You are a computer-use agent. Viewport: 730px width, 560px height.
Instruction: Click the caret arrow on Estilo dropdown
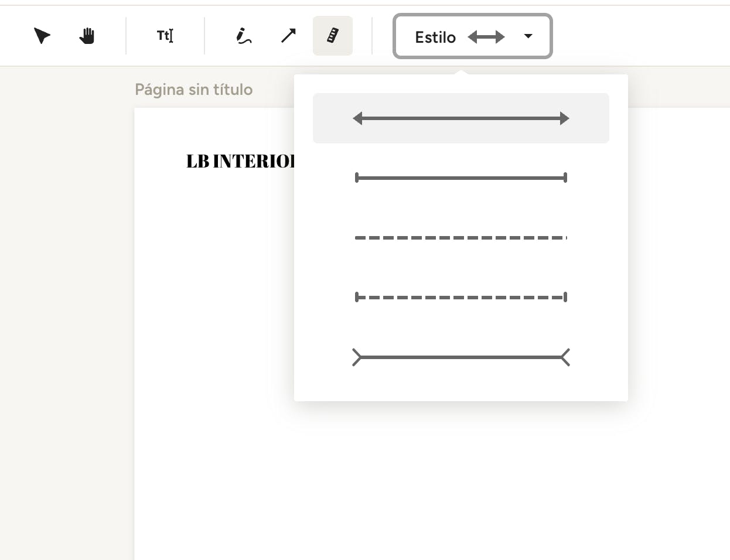coord(528,36)
